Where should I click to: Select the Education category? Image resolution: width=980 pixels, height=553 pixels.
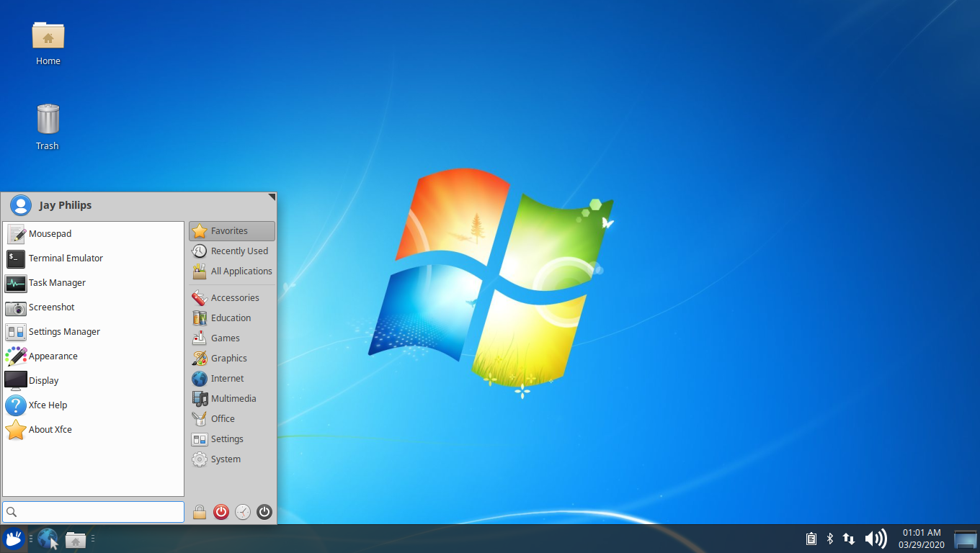coord(232,318)
